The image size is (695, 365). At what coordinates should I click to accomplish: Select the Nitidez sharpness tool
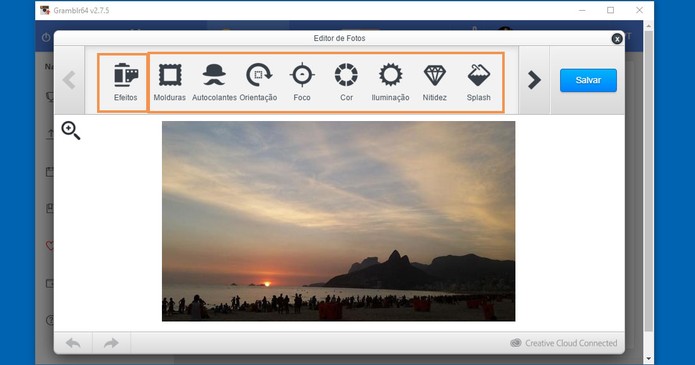click(x=434, y=82)
